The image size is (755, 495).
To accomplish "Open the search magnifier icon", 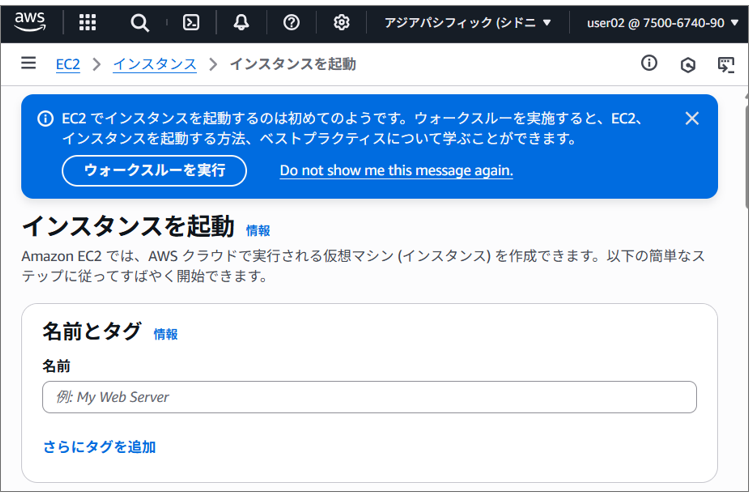I will tap(140, 22).
